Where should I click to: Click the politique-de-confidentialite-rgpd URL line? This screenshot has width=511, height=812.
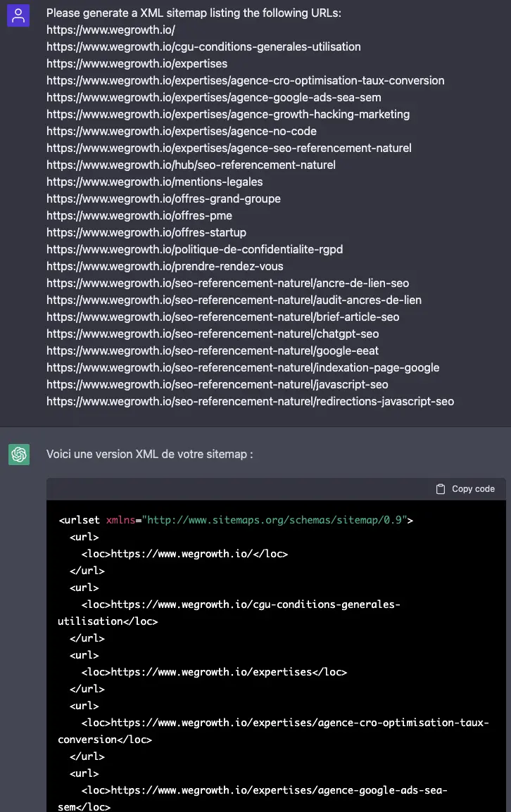(195, 249)
